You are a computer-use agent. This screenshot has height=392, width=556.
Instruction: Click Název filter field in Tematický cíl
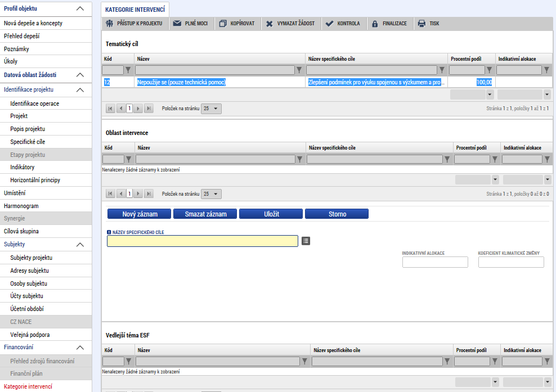215,70
